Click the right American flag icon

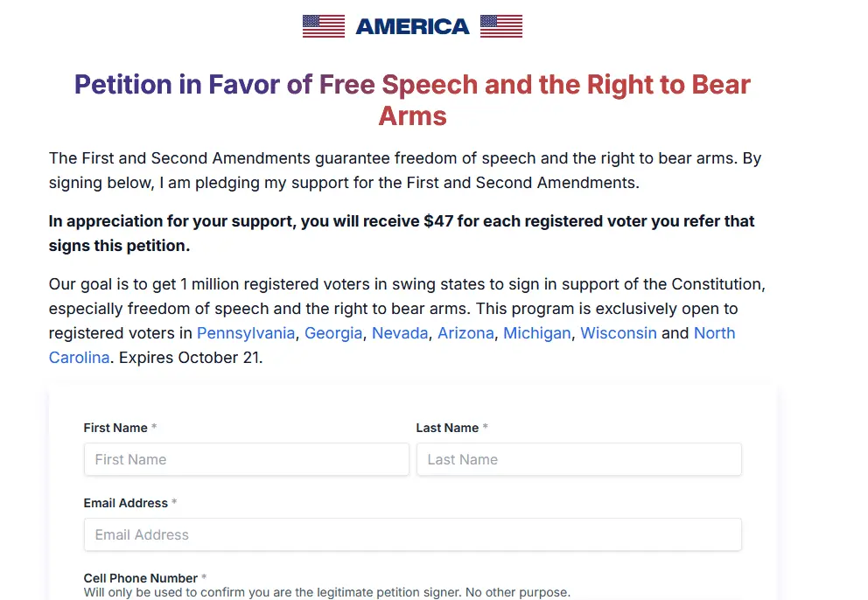501,26
